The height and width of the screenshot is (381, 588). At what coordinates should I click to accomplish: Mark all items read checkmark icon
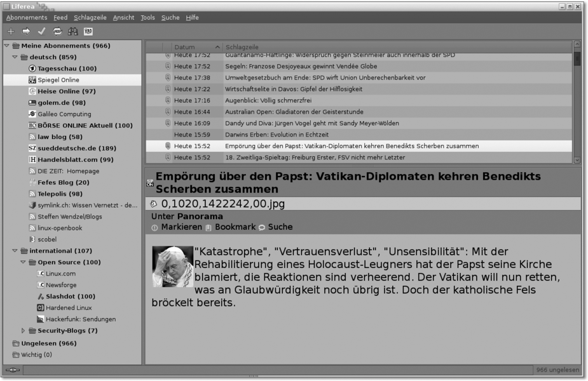(x=41, y=31)
